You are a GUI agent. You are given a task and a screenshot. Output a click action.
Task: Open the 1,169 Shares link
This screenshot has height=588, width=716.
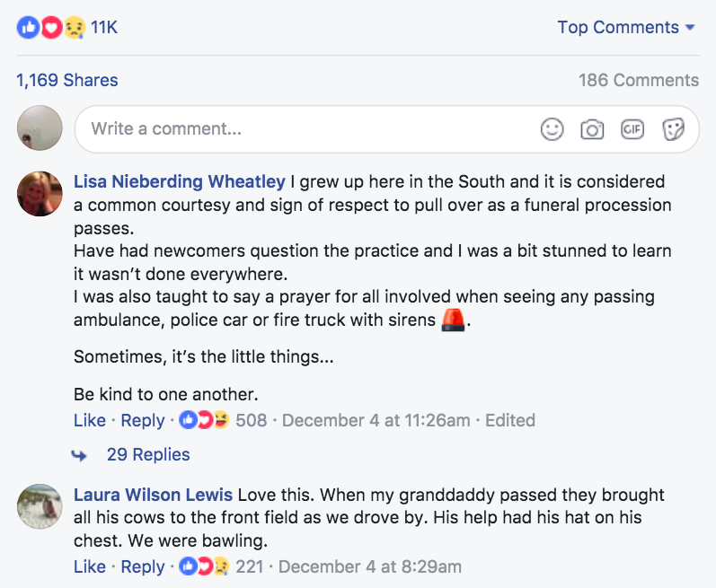pos(67,80)
